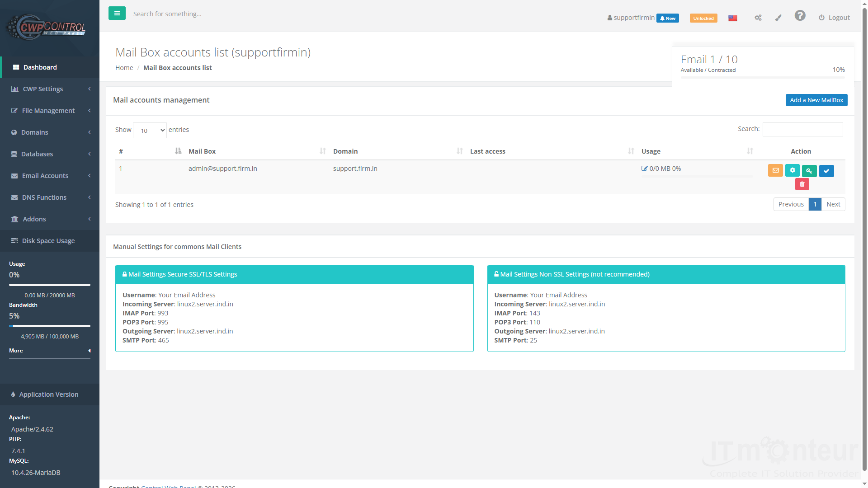Click the paintbrush theme icon
Screen dimensions: 868x488
click(778, 18)
